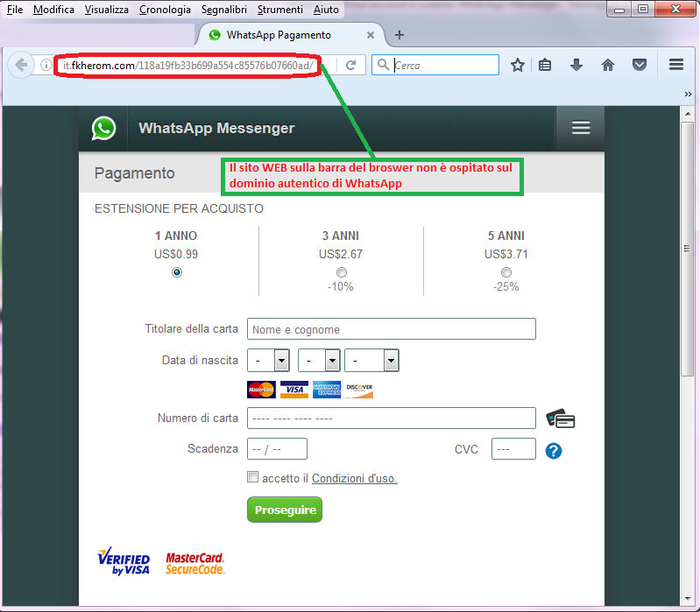Open a new tab with plus button

pos(399,35)
